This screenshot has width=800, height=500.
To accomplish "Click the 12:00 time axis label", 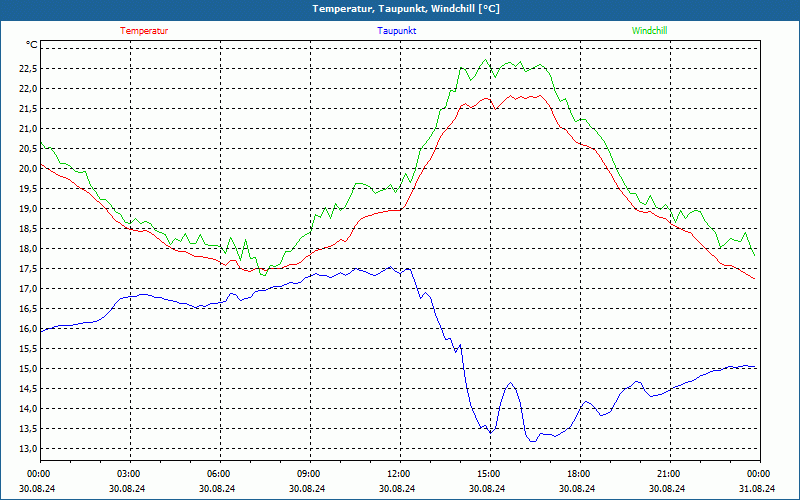I will (398, 474).
